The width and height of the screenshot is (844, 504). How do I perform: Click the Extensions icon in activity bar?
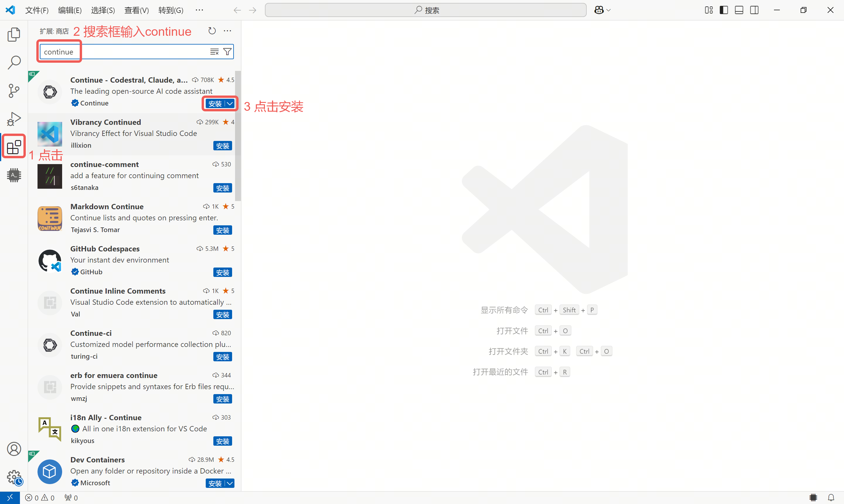13,147
